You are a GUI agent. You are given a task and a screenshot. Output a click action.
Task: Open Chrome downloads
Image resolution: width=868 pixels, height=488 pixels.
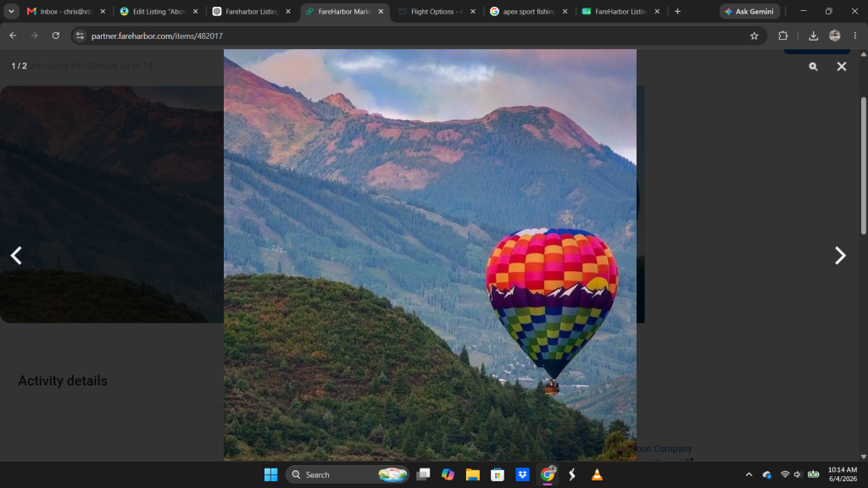tap(813, 36)
